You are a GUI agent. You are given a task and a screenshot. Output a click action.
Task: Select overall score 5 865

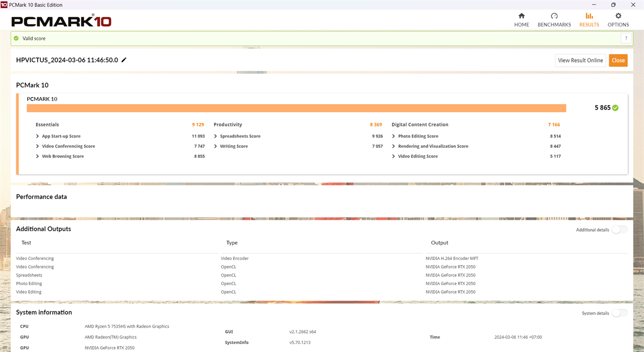pos(602,108)
